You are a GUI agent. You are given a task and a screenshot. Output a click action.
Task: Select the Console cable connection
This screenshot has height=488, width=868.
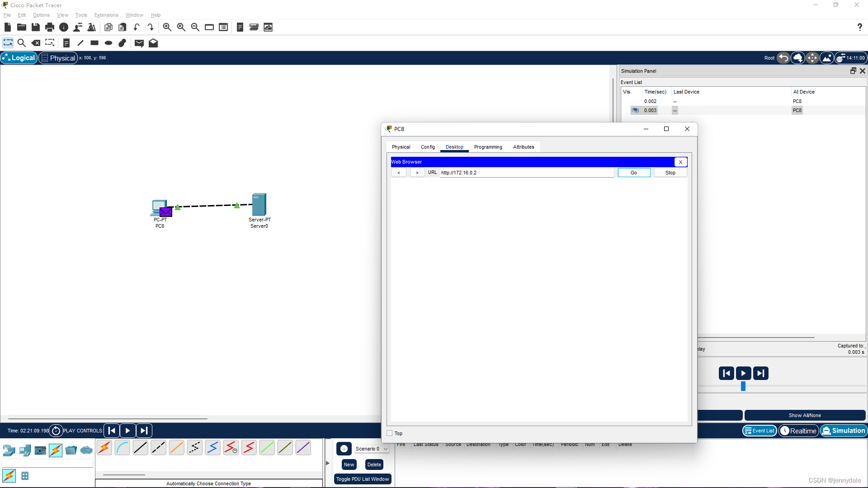pyautogui.click(x=122, y=448)
